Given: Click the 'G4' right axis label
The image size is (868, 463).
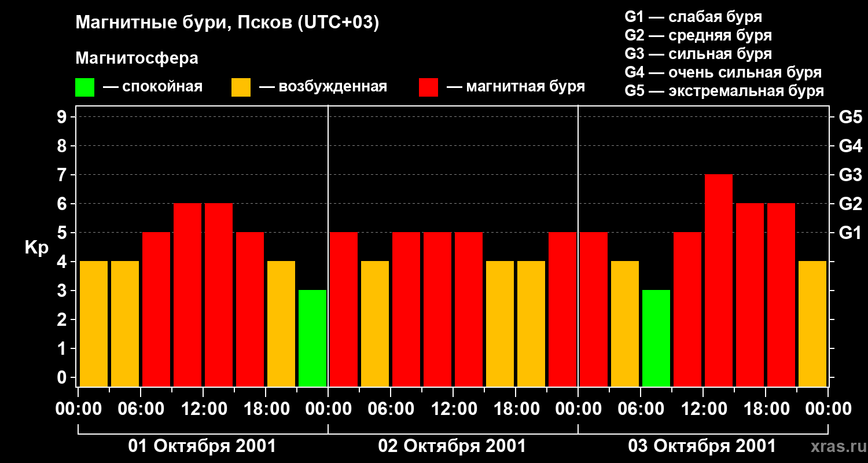Looking at the screenshot, I should tap(851, 146).
